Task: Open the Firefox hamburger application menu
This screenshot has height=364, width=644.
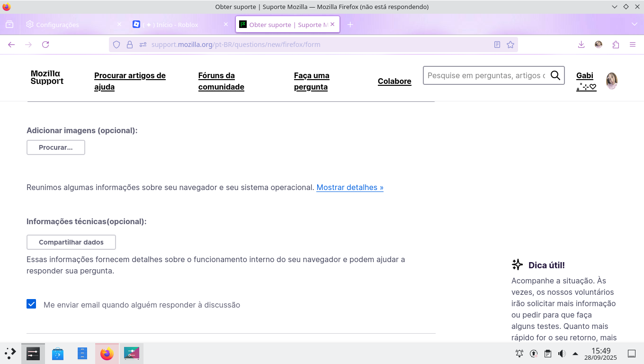Action: pyautogui.click(x=633, y=45)
